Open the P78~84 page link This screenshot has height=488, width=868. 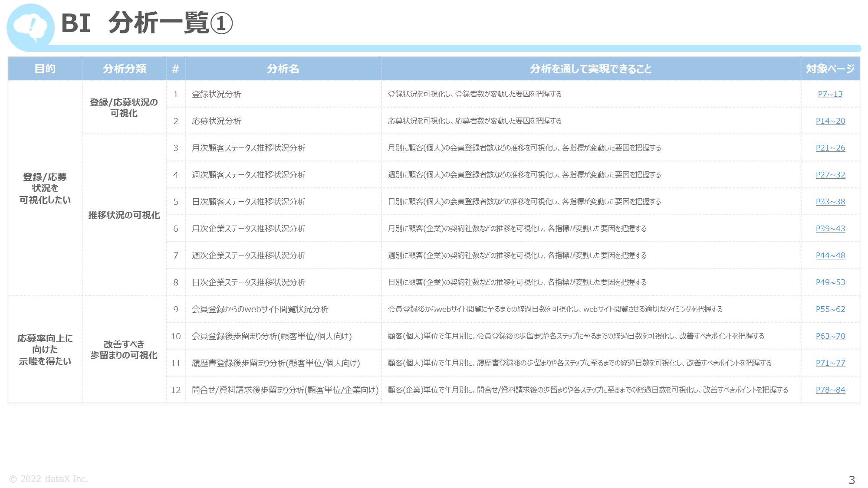point(830,390)
